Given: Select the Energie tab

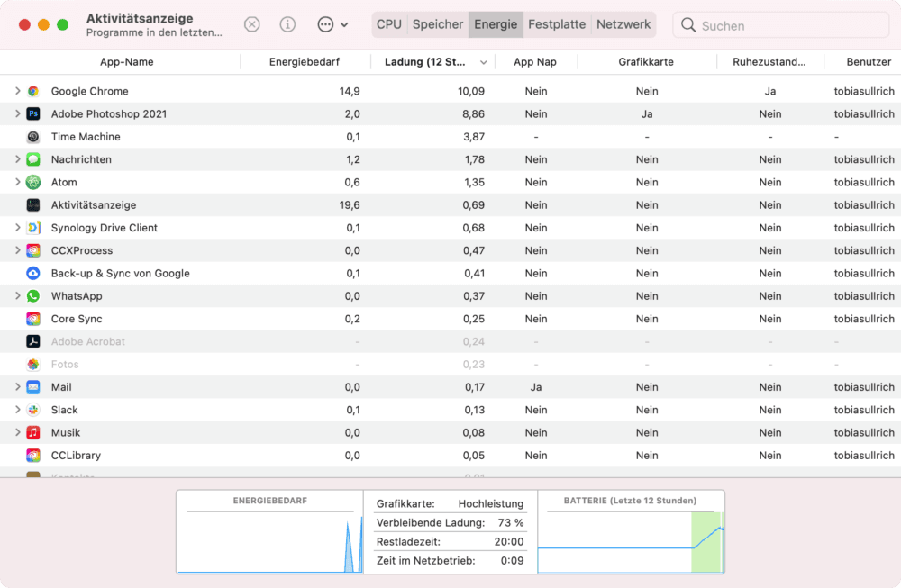Looking at the screenshot, I should pos(496,24).
